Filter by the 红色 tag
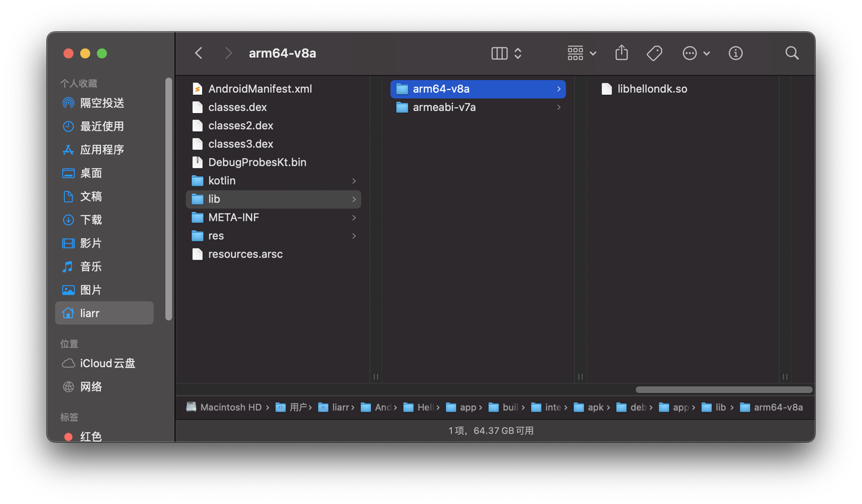The width and height of the screenshot is (862, 504). click(104, 436)
